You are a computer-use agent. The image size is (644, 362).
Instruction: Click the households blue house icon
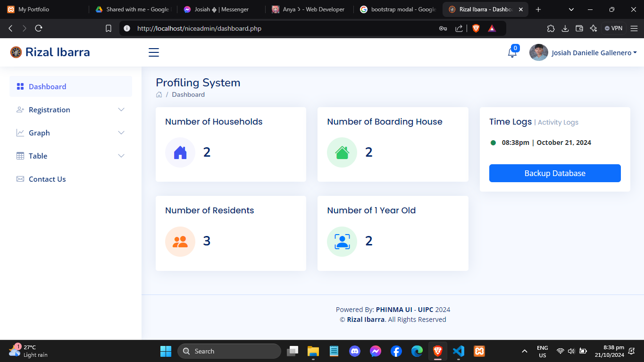pos(180,152)
